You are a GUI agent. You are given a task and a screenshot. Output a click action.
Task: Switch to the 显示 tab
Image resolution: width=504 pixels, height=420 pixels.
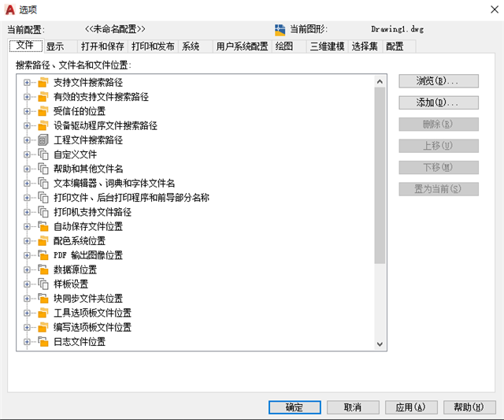(55, 46)
